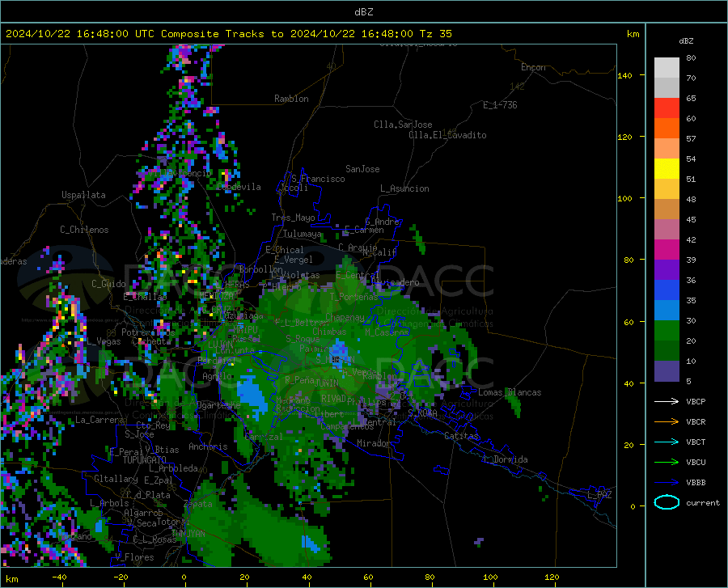Screen dimensions: 728x588
Task: Click the V_Flores place label
Action: point(134,557)
